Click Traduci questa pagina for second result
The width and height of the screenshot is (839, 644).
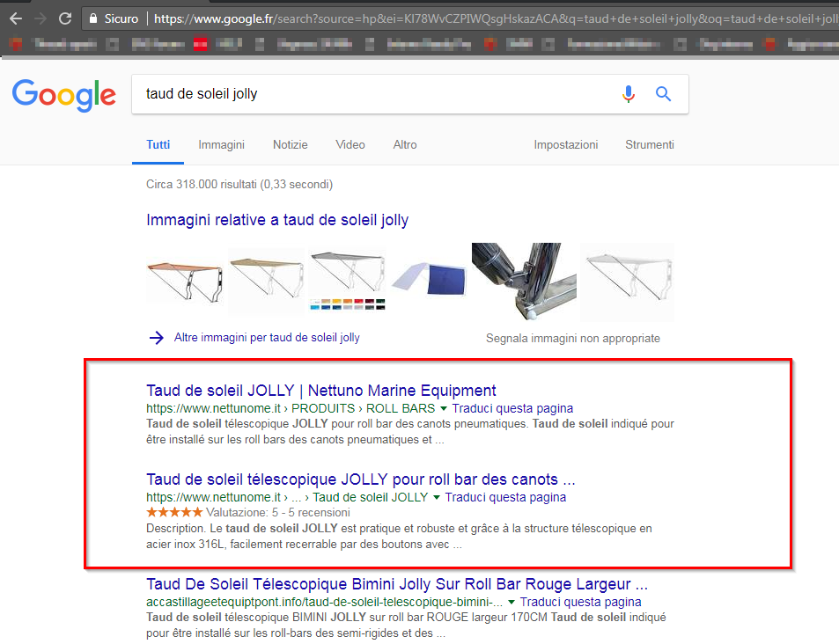[x=505, y=497]
